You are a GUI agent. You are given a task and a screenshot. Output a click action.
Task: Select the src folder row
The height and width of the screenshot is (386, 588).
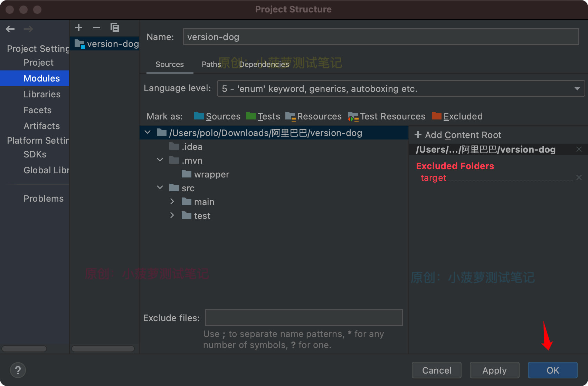274,188
